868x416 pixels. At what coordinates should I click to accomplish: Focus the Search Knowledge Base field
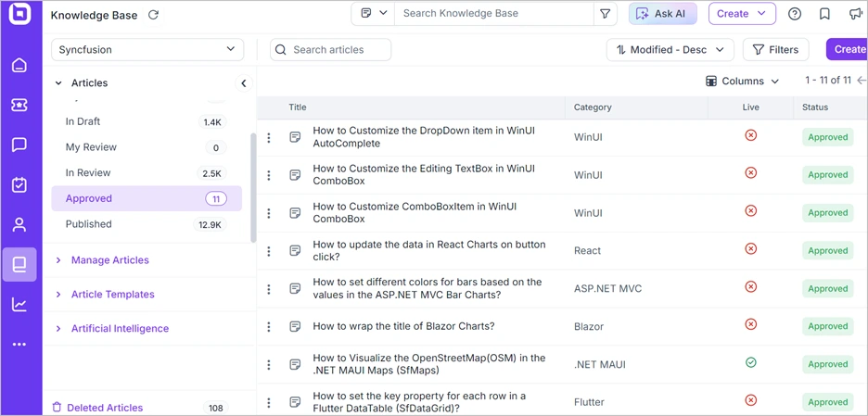(493, 14)
